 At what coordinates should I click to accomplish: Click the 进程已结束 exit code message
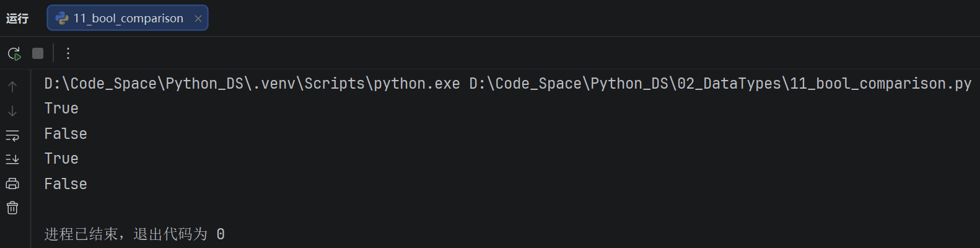click(x=134, y=234)
